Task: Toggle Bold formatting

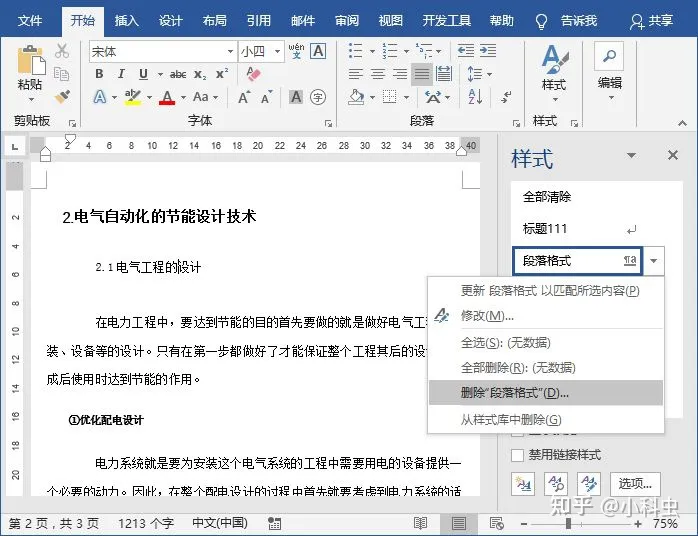Action: click(x=99, y=74)
